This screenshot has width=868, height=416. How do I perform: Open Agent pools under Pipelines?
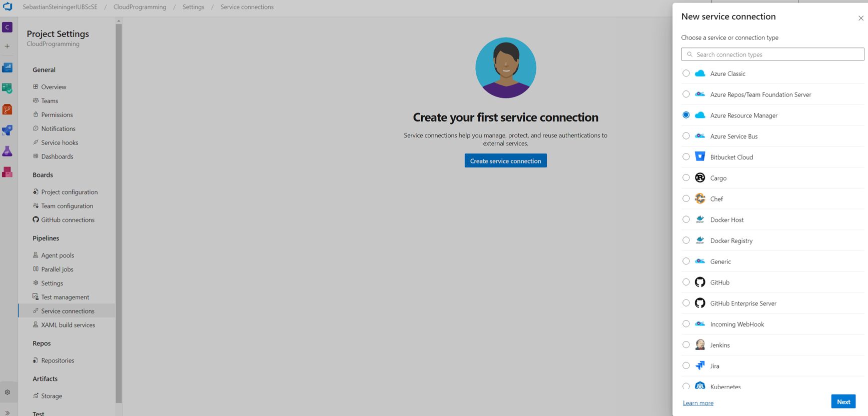coord(58,255)
